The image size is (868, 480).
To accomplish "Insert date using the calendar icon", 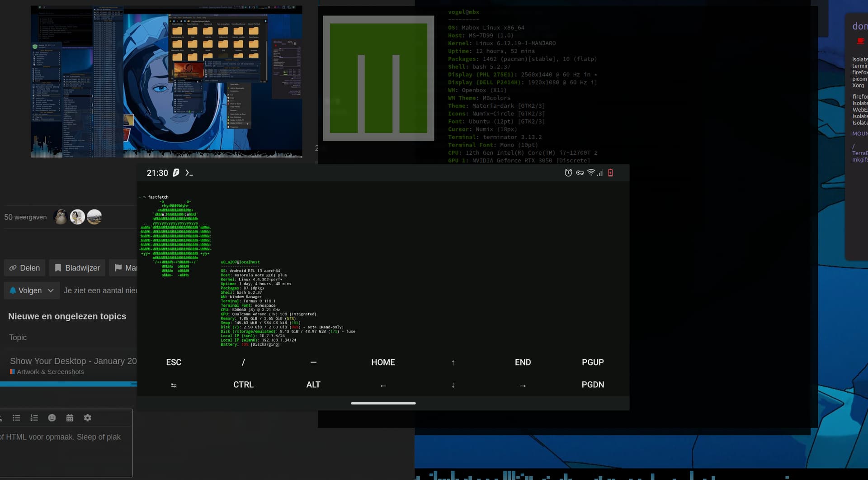I will (x=70, y=418).
